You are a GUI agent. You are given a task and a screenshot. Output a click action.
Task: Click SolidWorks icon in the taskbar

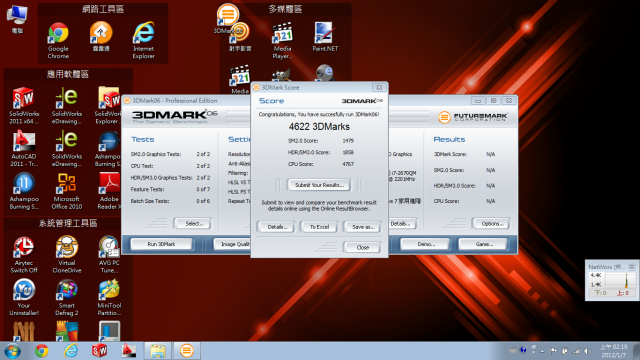click(99, 351)
